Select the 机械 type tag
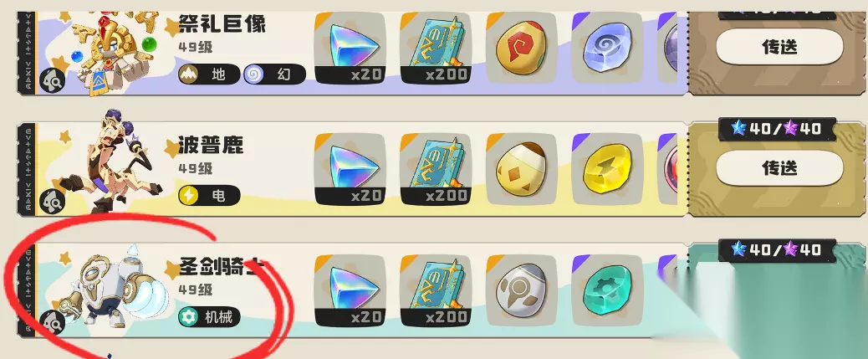The width and height of the screenshot is (868, 359). click(209, 317)
